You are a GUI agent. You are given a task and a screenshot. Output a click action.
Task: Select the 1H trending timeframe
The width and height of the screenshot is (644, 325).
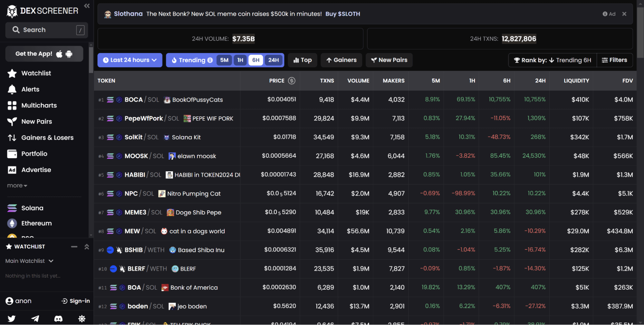click(240, 60)
